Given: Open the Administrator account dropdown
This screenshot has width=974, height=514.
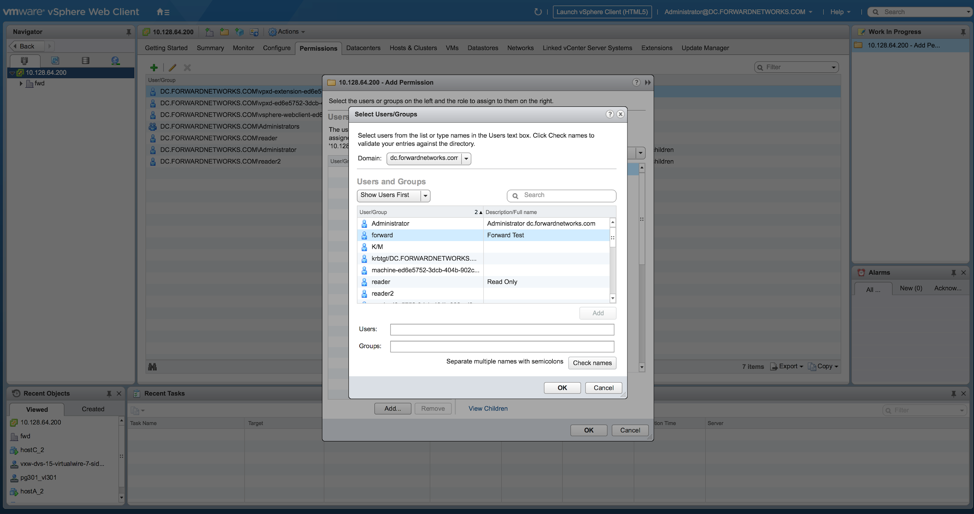Looking at the screenshot, I should [x=738, y=12].
